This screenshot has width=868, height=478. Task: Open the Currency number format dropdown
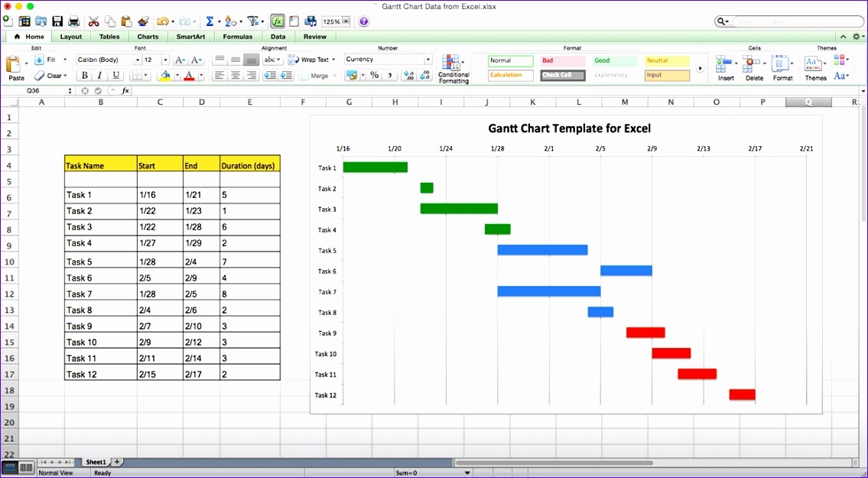coord(427,59)
